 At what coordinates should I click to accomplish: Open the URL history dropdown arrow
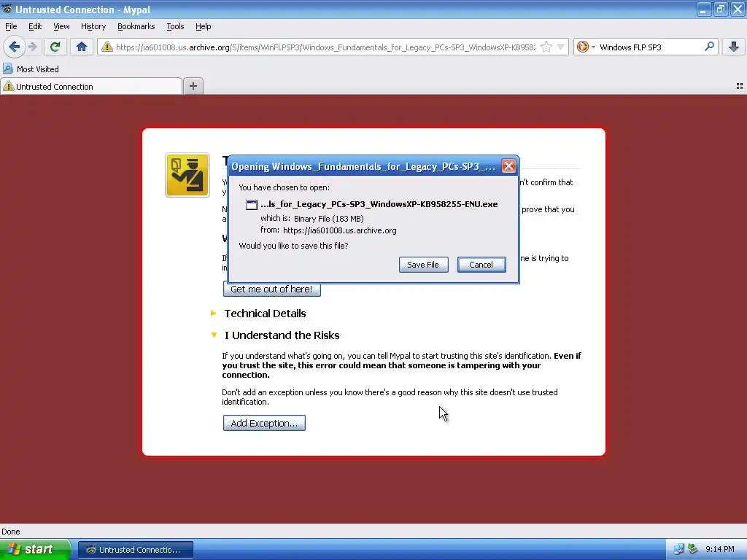point(561,47)
